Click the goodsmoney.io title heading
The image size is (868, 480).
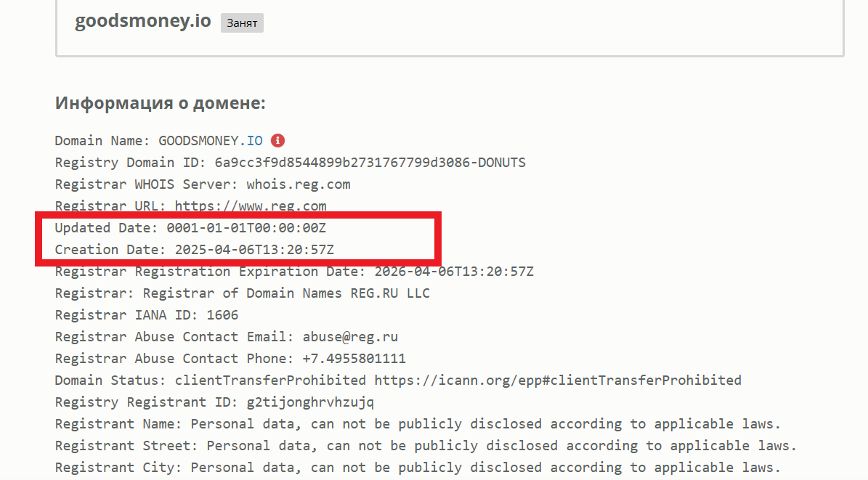tap(143, 21)
